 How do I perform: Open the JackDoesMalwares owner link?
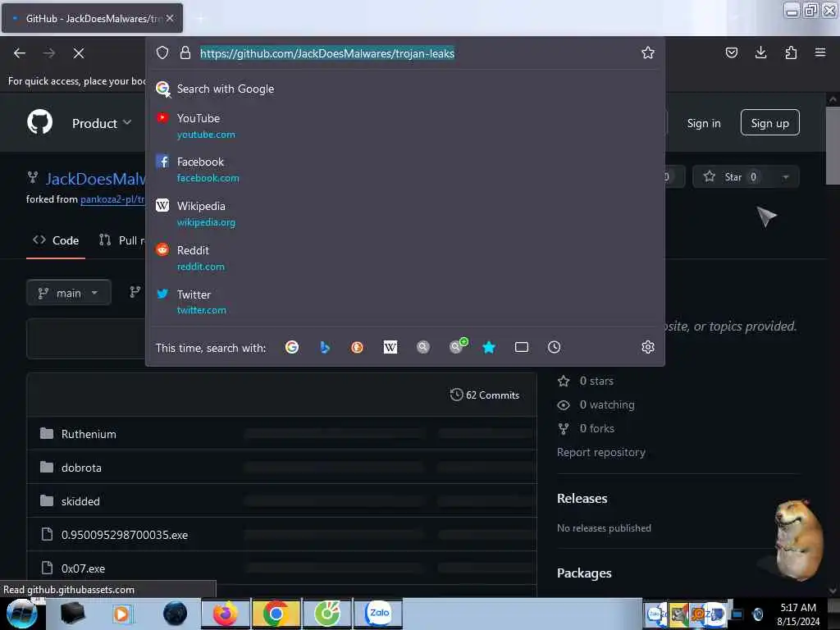[x=95, y=178]
